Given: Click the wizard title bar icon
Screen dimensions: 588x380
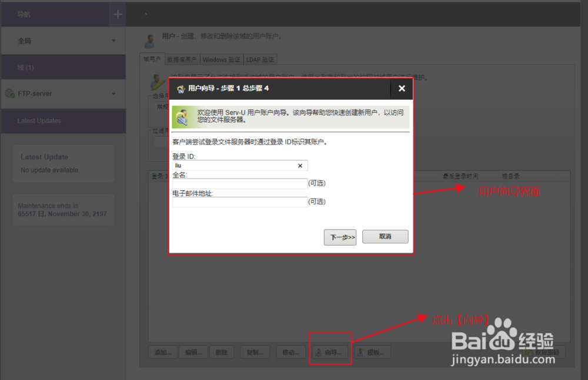Looking at the screenshot, I should (x=181, y=89).
